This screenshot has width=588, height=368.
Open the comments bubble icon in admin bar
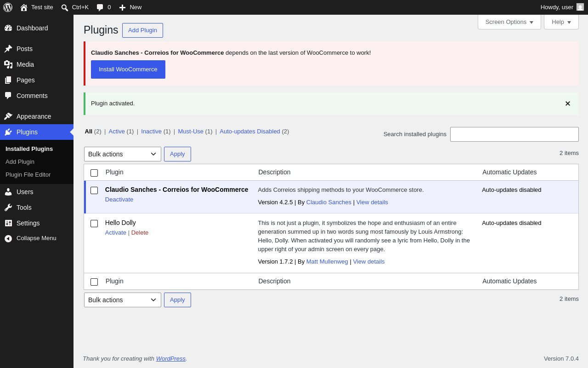coord(100,7)
